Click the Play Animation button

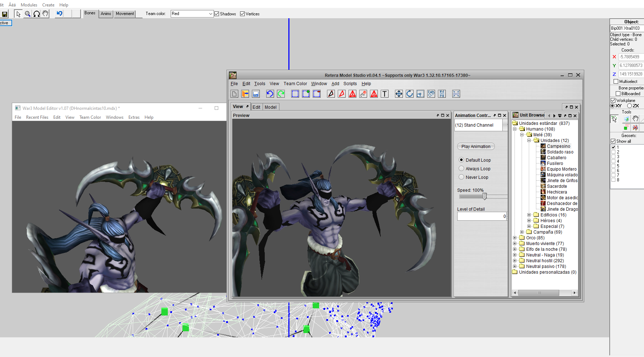point(476,146)
